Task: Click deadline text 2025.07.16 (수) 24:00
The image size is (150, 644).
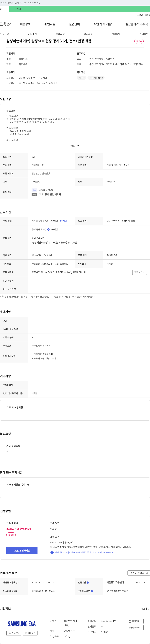Action: [19, 529]
